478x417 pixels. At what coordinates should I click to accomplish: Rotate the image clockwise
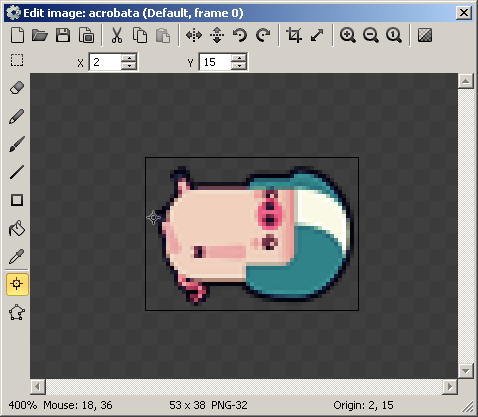(x=263, y=35)
